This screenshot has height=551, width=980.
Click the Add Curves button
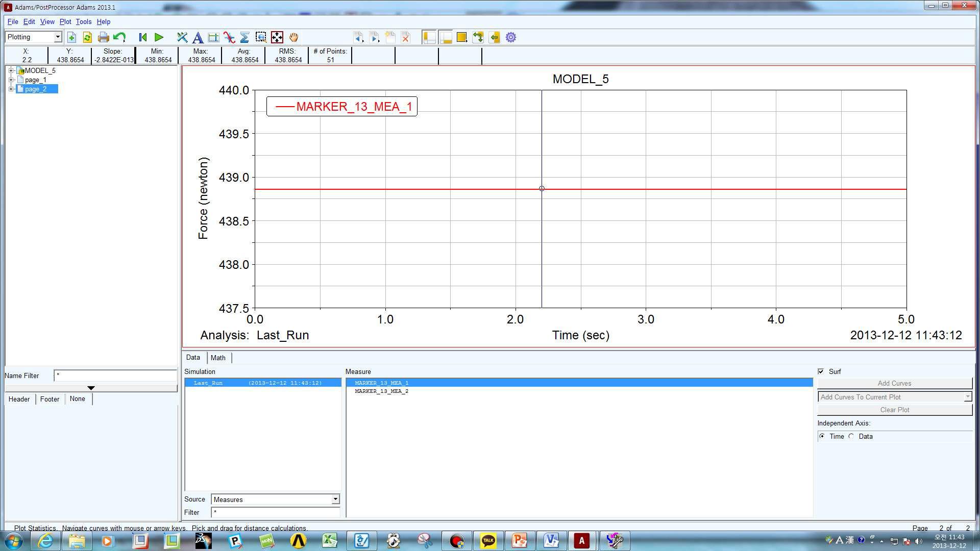[894, 383]
